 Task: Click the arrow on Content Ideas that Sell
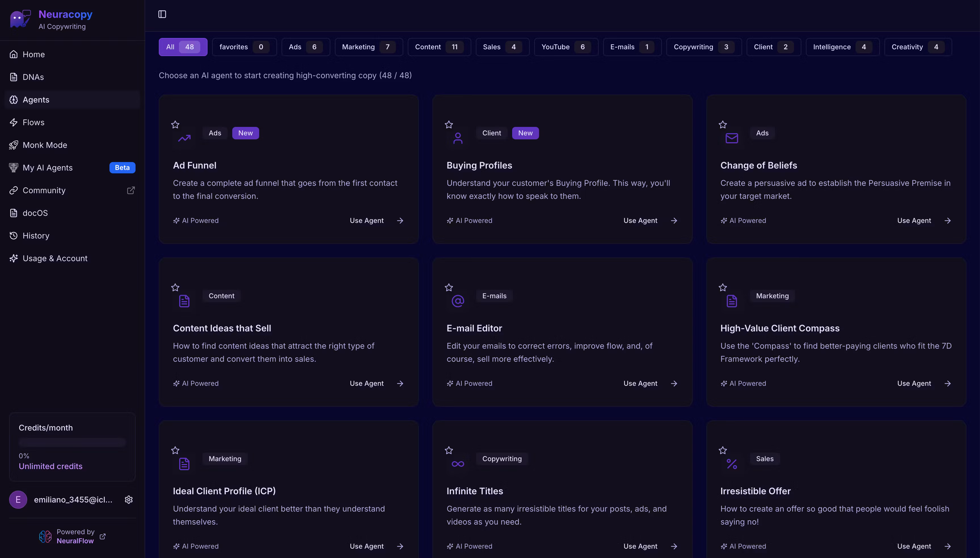tap(400, 384)
